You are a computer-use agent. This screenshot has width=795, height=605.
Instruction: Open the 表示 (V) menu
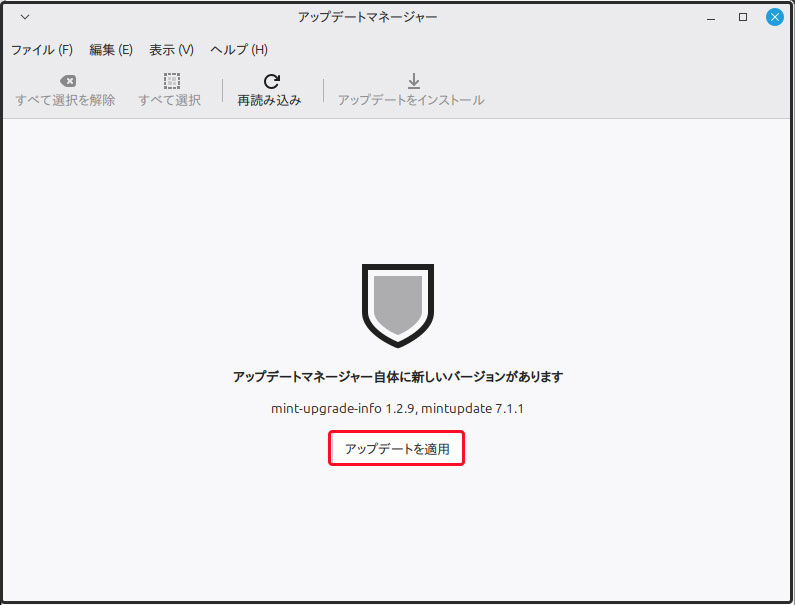click(171, 50)
